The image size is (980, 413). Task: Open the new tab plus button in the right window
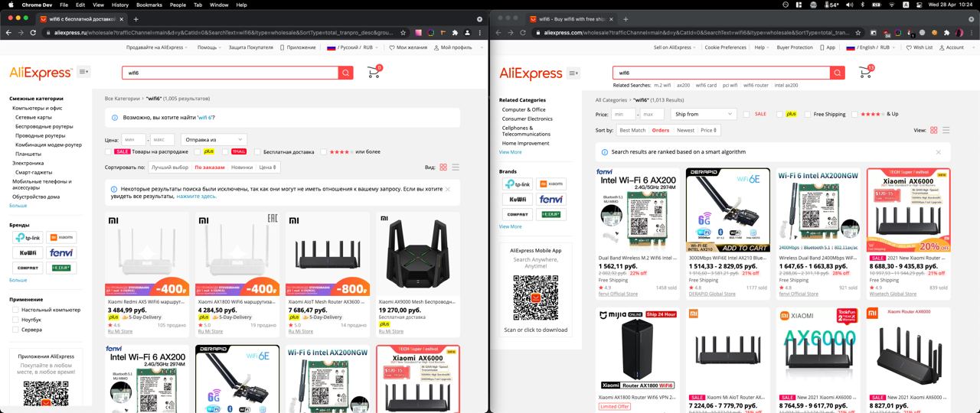pos(626,18)
